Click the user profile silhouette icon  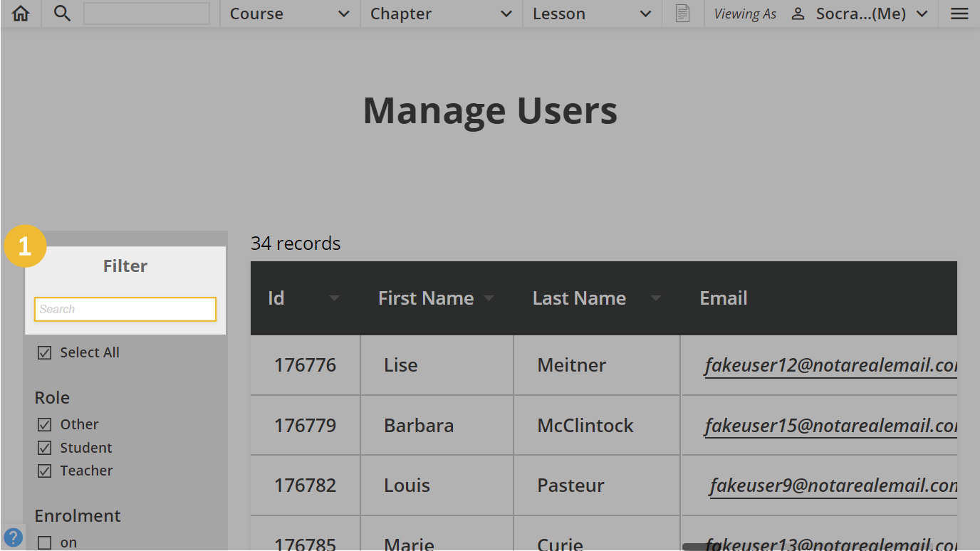pyautogui.click(x=798, y=14)
